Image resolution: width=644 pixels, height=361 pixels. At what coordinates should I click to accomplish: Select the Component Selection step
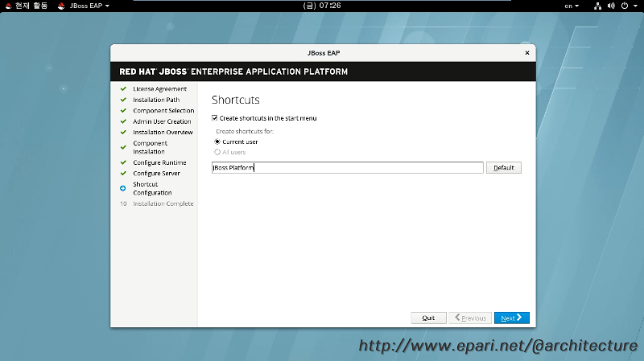(x=163, y=111)
